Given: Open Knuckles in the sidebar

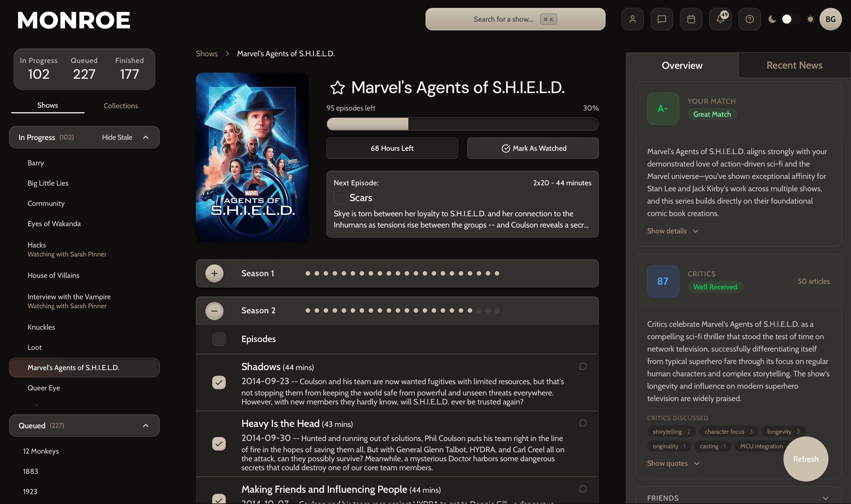Looking at the screenshot, I should [x=41, y=327].
